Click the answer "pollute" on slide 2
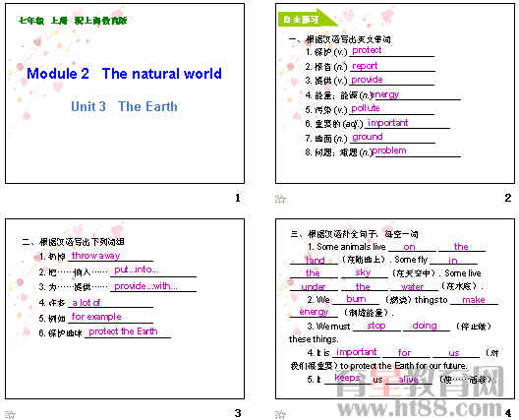The image size is (519, 420). tap(366, 108)
